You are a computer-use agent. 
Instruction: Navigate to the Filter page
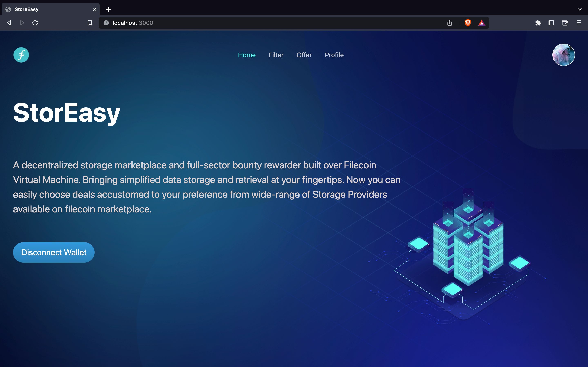pyautogui.click(x=276, y=55)
